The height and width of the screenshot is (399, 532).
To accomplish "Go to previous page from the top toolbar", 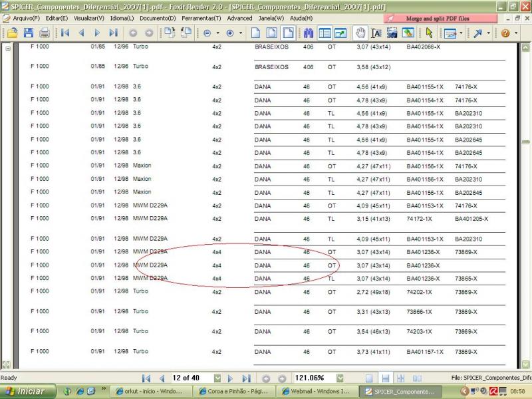I will 81,33.
